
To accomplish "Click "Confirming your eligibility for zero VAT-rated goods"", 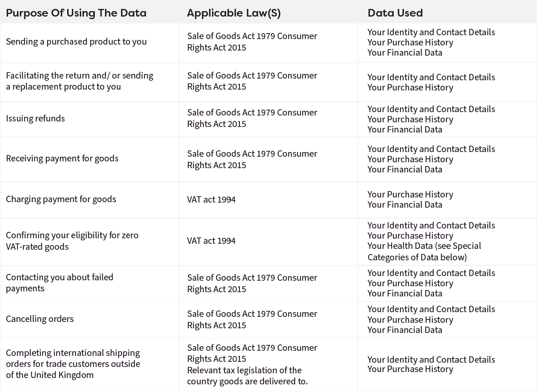I will click(x=72, y=241).
